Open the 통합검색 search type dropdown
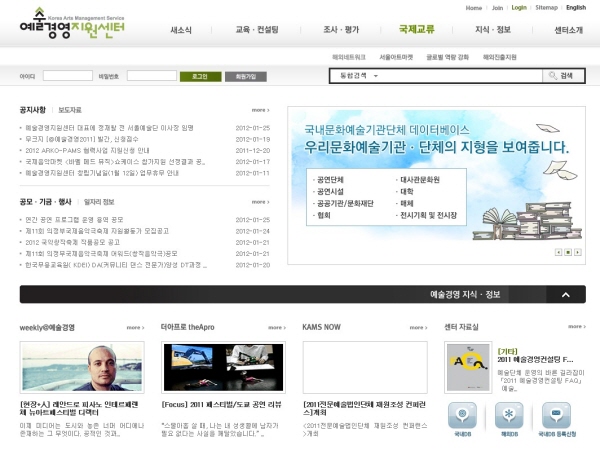This screenshot has height=455, width=600. click(359, 76)
